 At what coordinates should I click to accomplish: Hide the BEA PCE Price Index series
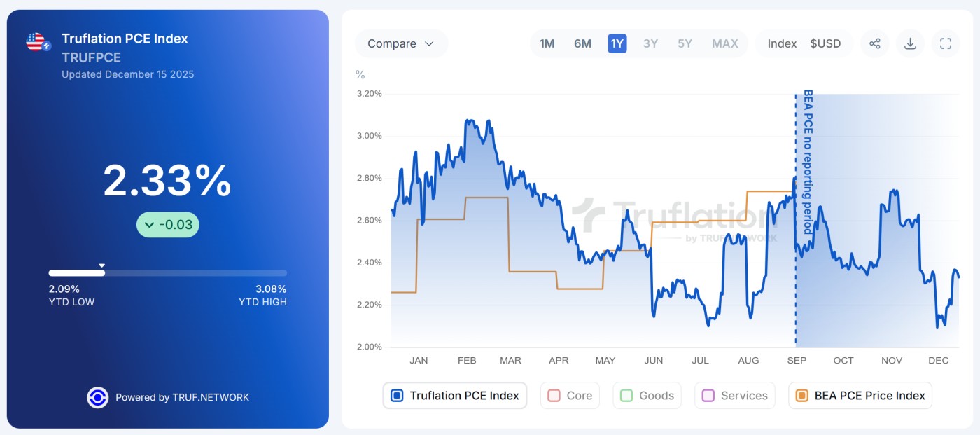(860, 396)
